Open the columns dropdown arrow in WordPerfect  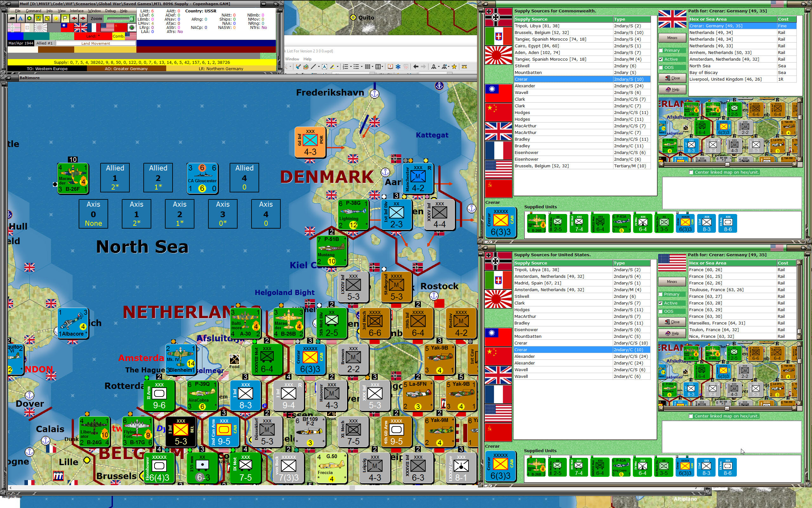(373, 67)
